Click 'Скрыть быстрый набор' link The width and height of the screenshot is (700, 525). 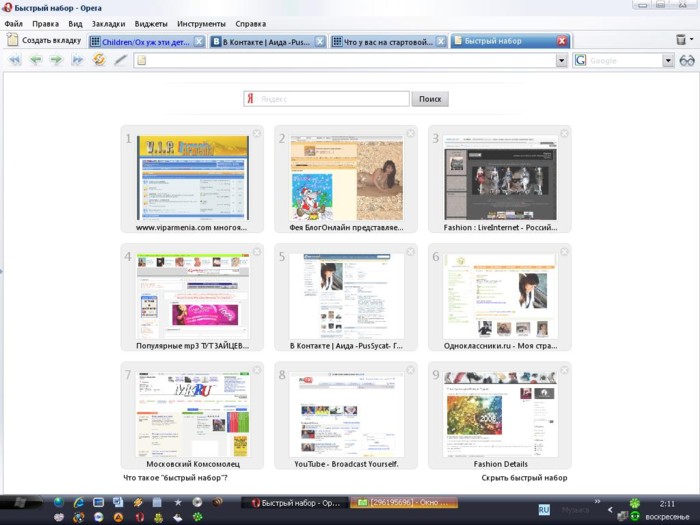524,478
